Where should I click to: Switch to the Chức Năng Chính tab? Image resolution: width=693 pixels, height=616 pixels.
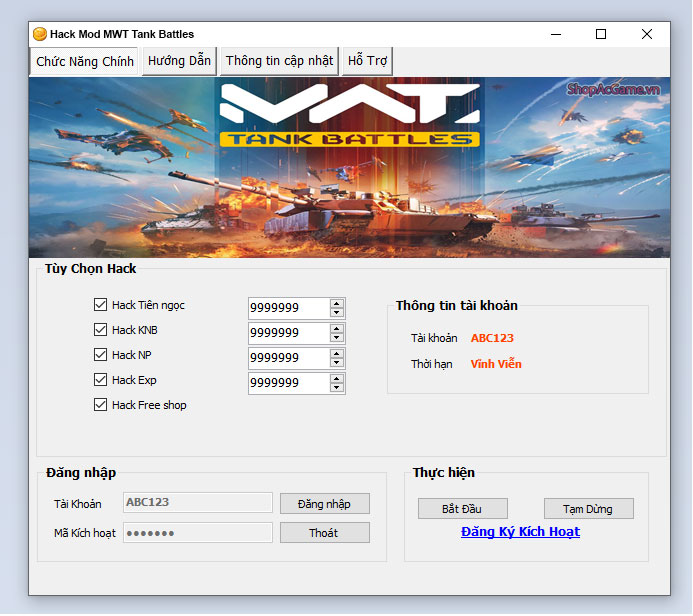click(84, 61)
